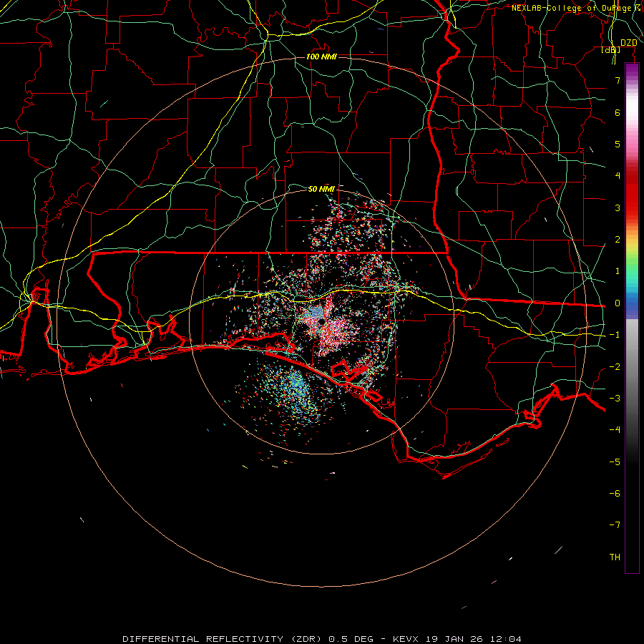Image resolution: width=644 pixels, height=644 pixels.
Task: Click the 3 value on color scale
Action: point(618,208)
